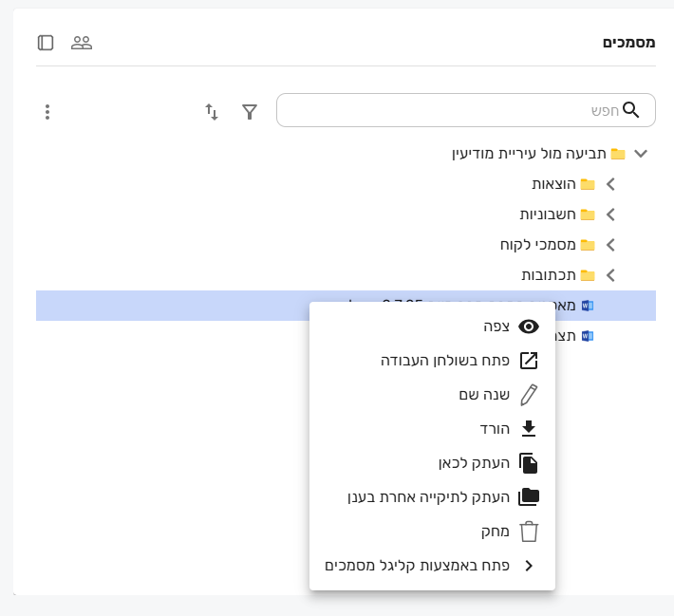Expand the מסמכי לקוח folder
The image size is (674, 616).
click(610, 245)
